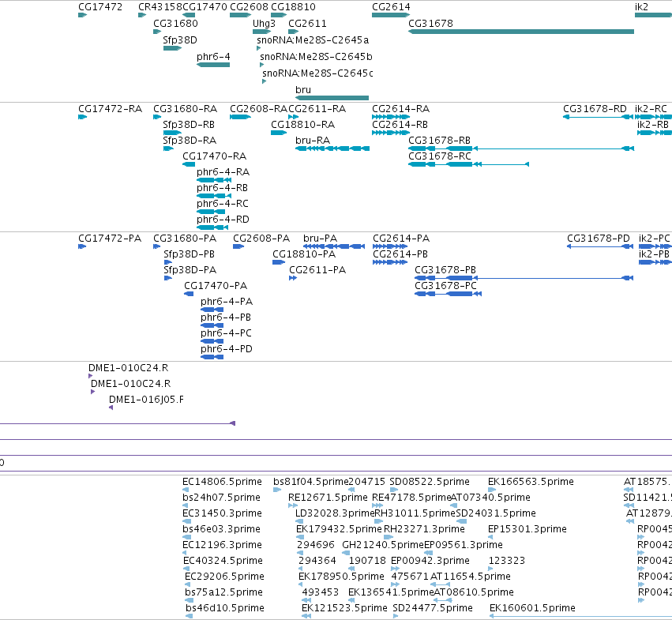This screenshot has height=620, width=672.
Task: Click the CG31680-RA transcript label
Action: coord(185,109)
